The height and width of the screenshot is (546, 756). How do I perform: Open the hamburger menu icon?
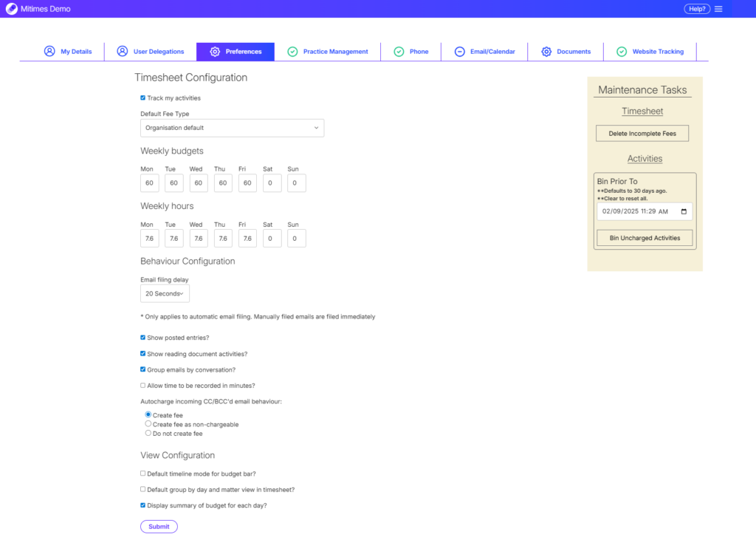[x=718, y=9]
